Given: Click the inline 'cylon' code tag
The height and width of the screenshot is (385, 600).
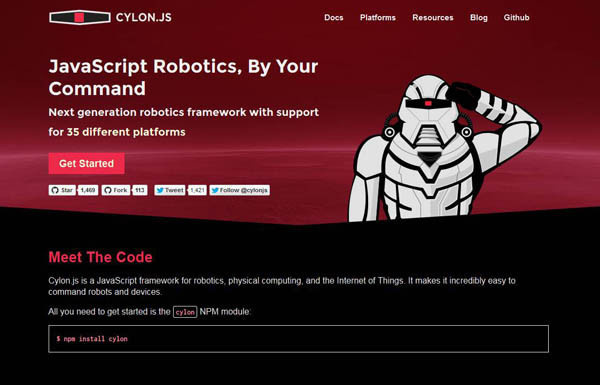Looking at the screenshot, I should click(x=185, y=312).
